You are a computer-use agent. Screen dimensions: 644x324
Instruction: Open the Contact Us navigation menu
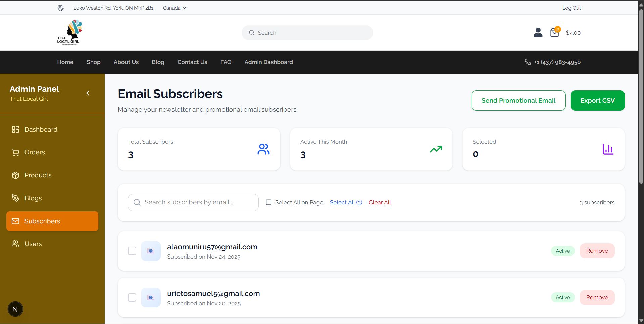coord(192,62)
